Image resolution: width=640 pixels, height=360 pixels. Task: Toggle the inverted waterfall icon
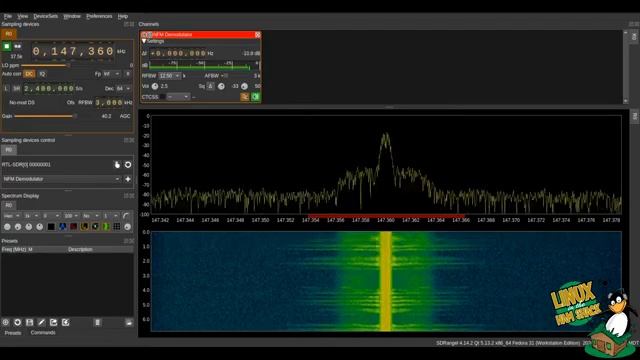(x=95, y=227)
